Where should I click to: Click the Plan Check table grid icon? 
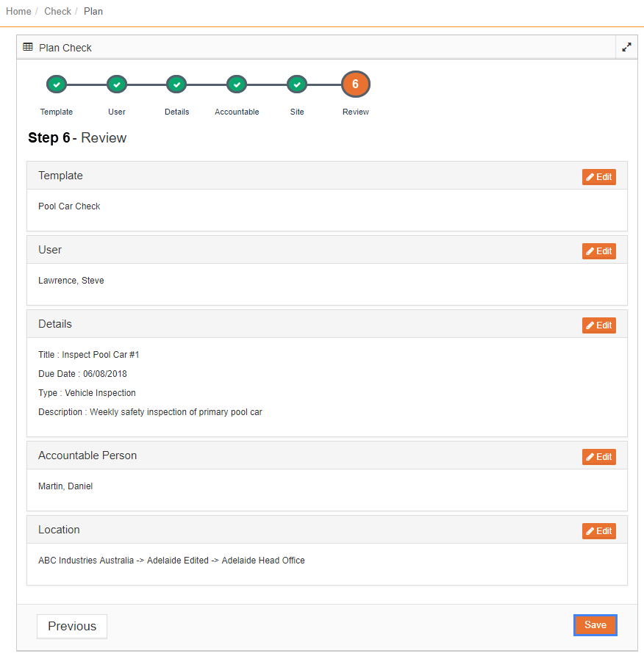28,47
